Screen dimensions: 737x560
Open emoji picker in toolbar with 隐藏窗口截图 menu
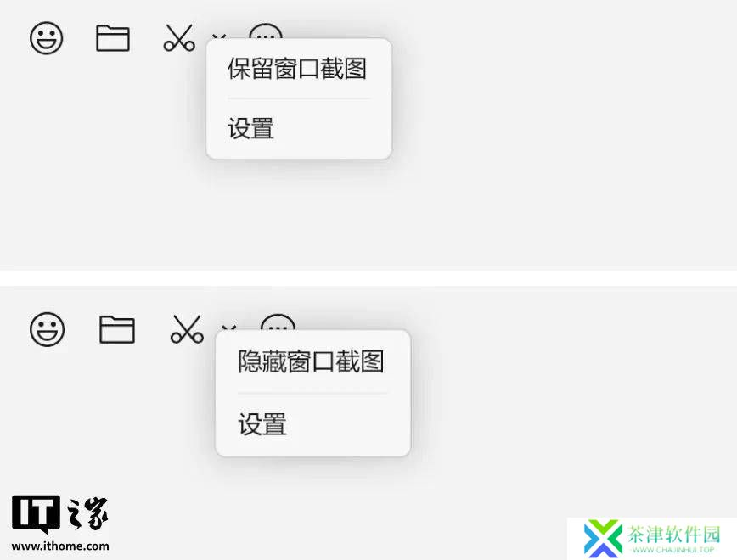tap(47, 329)
